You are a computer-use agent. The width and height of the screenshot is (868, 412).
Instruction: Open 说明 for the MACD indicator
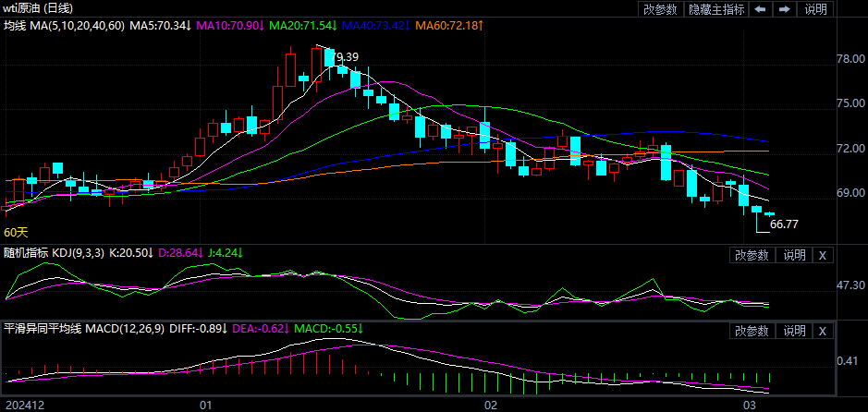coord(794,330)
